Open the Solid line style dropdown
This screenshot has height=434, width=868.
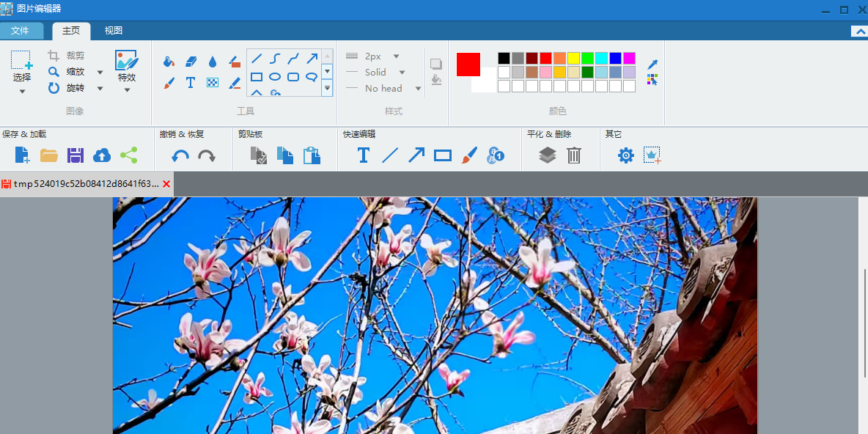click(402, 72)
